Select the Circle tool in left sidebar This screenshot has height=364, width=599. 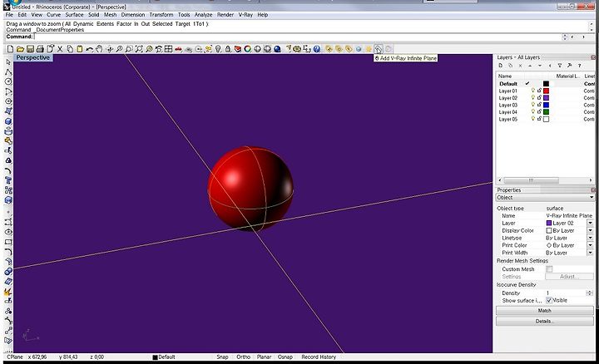tap(8, 81)
